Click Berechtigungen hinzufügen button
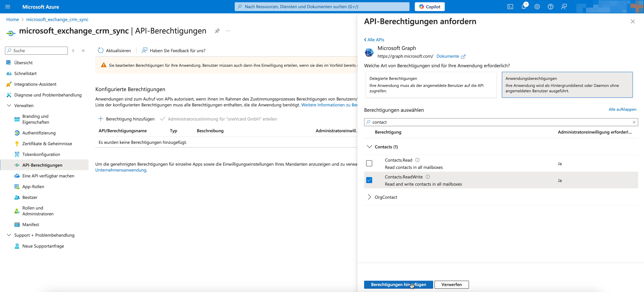This screenshot has width=644, height=292. tap(398, 285)
